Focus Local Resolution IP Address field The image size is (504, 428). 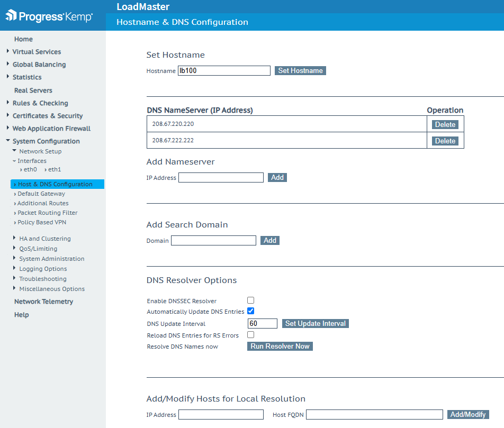point(221,414)
